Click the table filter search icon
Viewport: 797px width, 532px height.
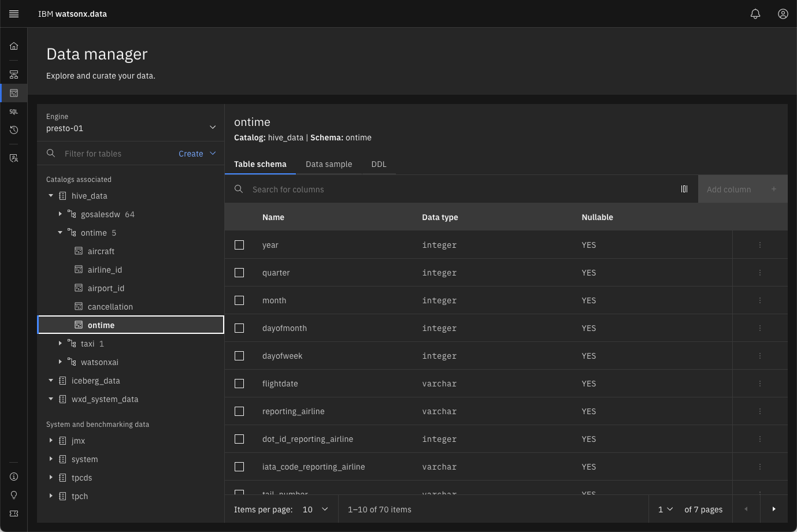[51, 153]
